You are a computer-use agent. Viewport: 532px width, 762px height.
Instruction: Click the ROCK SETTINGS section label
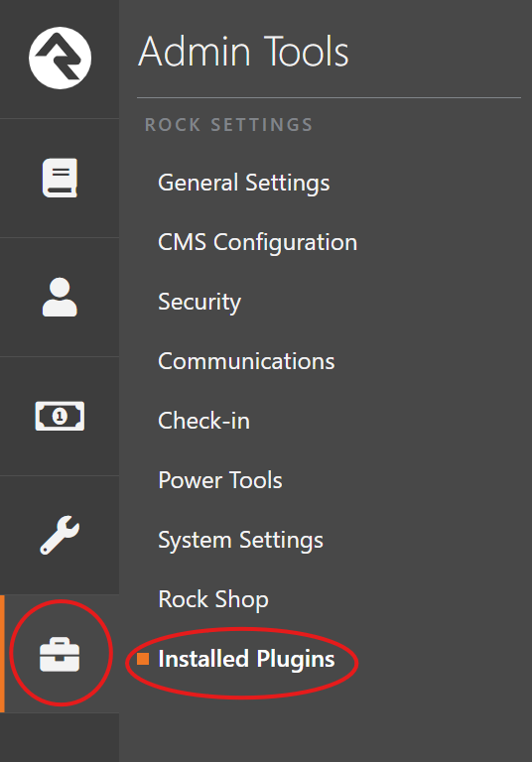(x=228, y=125)
